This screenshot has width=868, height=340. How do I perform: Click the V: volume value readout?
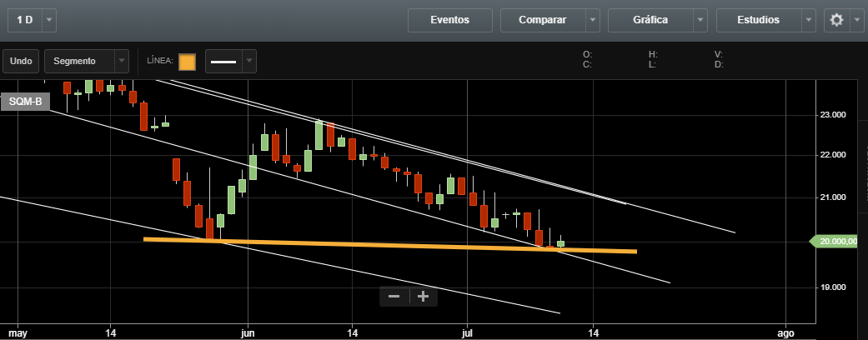coord(719,54)
